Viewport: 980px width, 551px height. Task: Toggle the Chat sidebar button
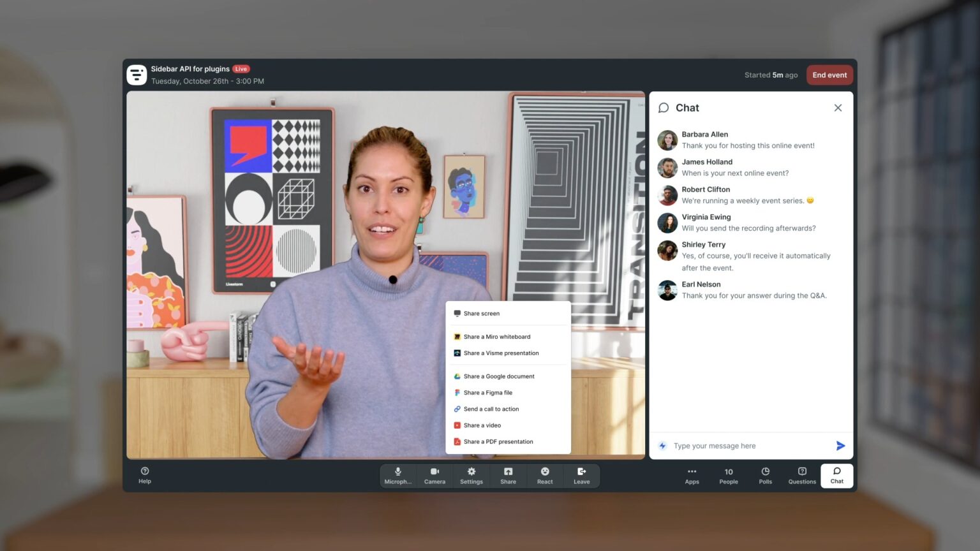point(836,476)
